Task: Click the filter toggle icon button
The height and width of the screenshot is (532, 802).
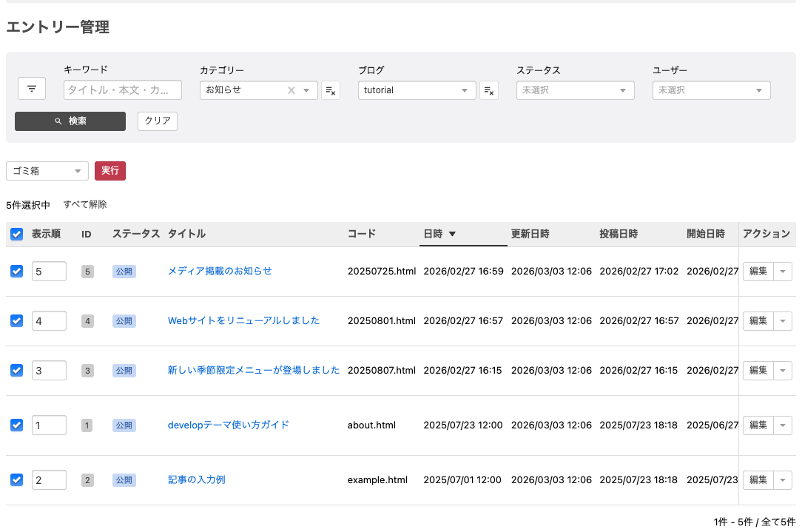Action: click(x=32, y=89)
